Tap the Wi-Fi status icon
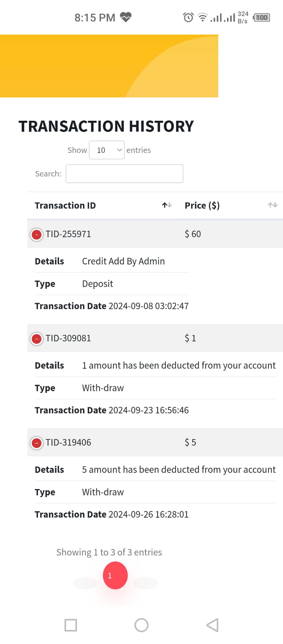 click(203, 17)
